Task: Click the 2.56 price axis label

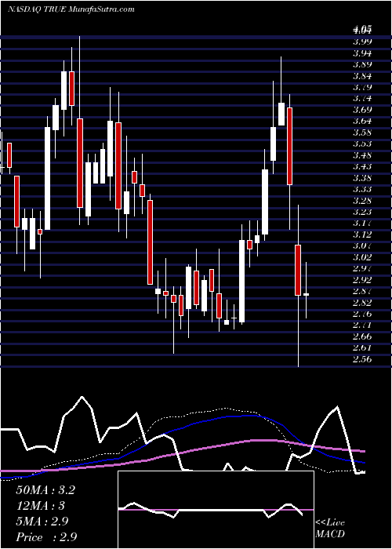Action: (362, 359)
